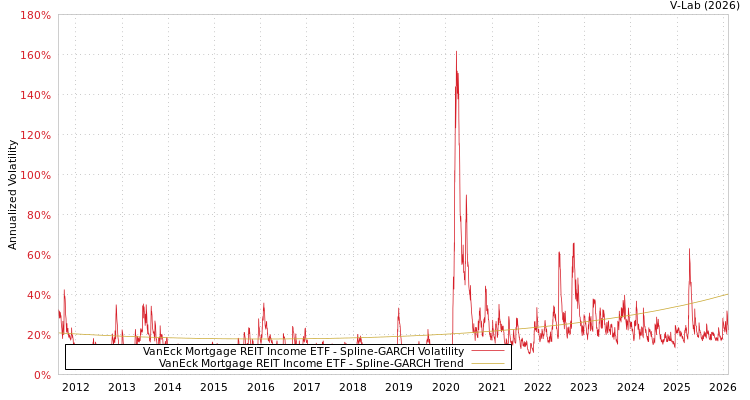Click the 2020 x-axis year label
Viewport: 750px width, 400px height.
tap(445, 387)
